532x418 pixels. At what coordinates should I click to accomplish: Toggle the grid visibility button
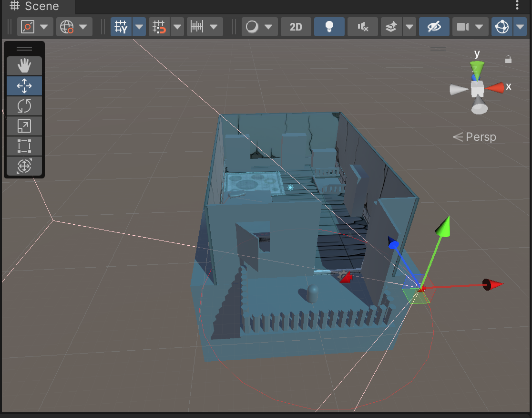[121, 27]
